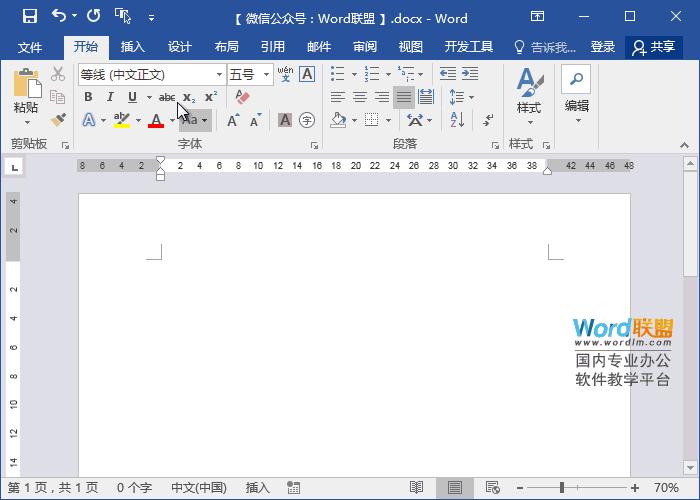The height and width of the screenshot is (500, 700).
Task: Click 登录 to sign in
Action: (603, 47)
